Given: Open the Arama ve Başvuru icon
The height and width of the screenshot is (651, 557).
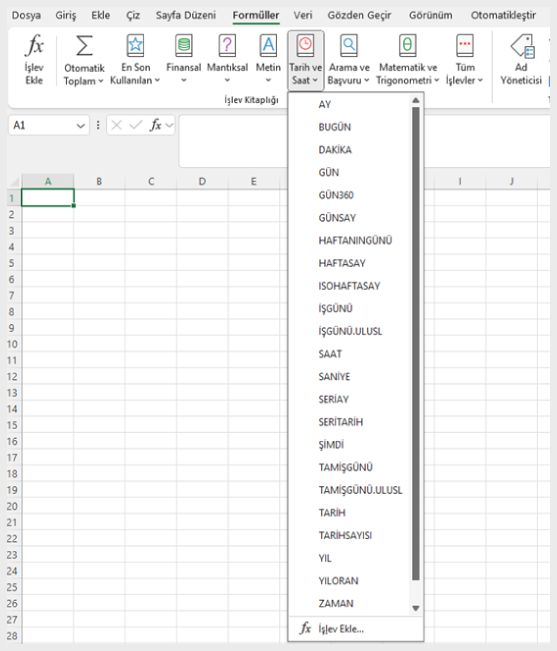Looking at the screenshot, I should tap(349, 45).
